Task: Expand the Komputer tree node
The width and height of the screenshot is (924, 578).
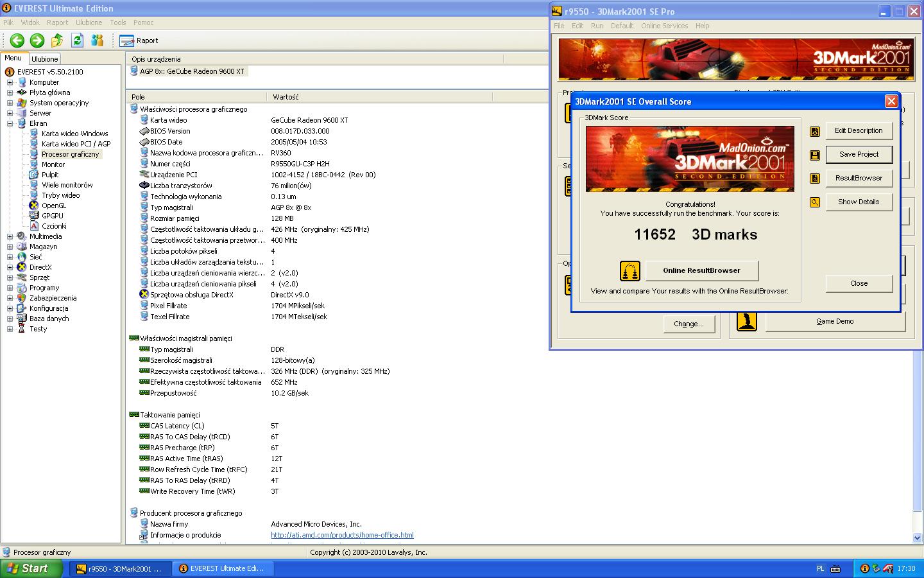Action: click(10, 82)
